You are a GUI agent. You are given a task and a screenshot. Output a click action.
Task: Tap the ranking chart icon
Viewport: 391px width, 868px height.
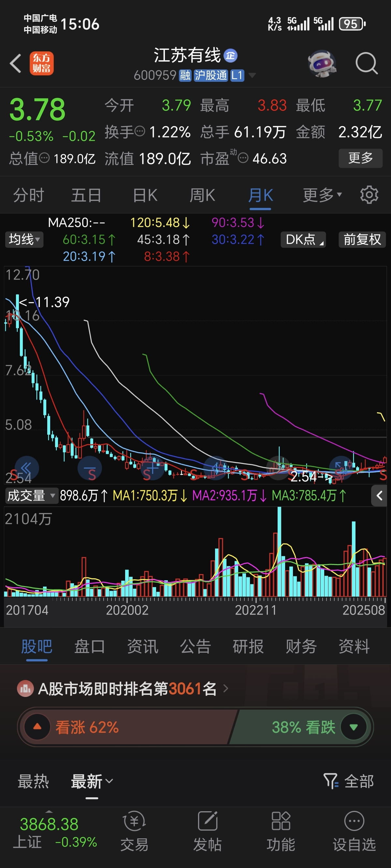pos(25,689)
